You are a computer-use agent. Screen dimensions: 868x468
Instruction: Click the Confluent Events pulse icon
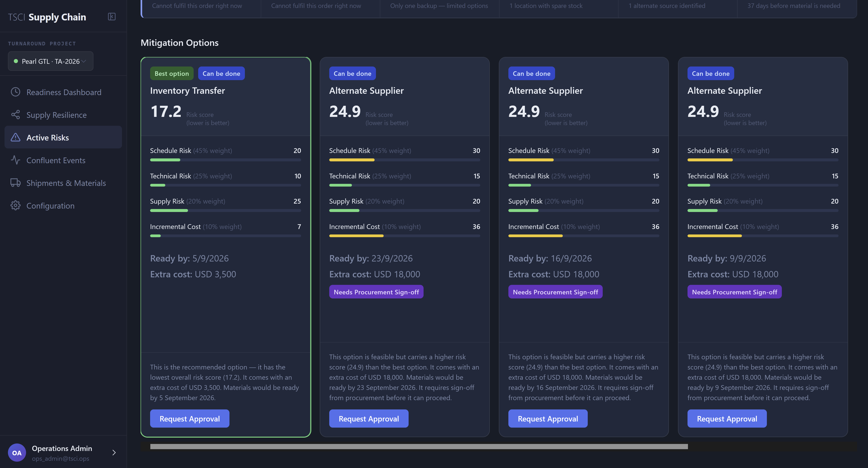(15, 160)
